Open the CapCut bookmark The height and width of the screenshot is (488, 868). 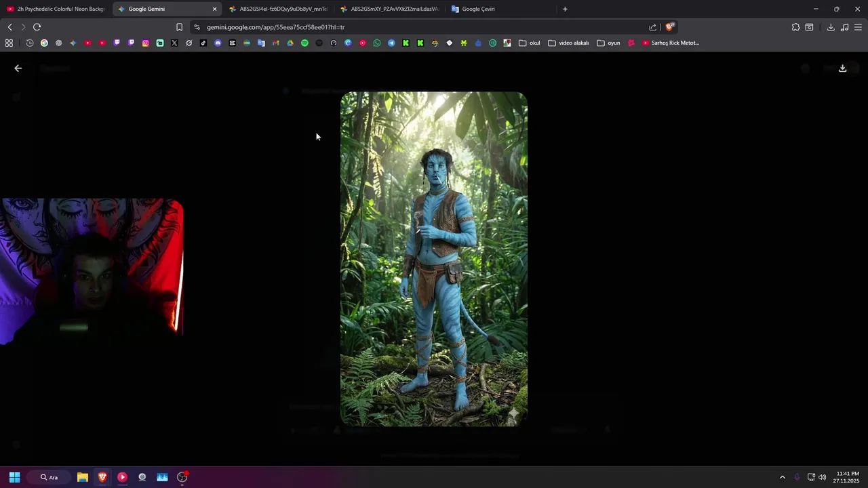tap(232, 43)
